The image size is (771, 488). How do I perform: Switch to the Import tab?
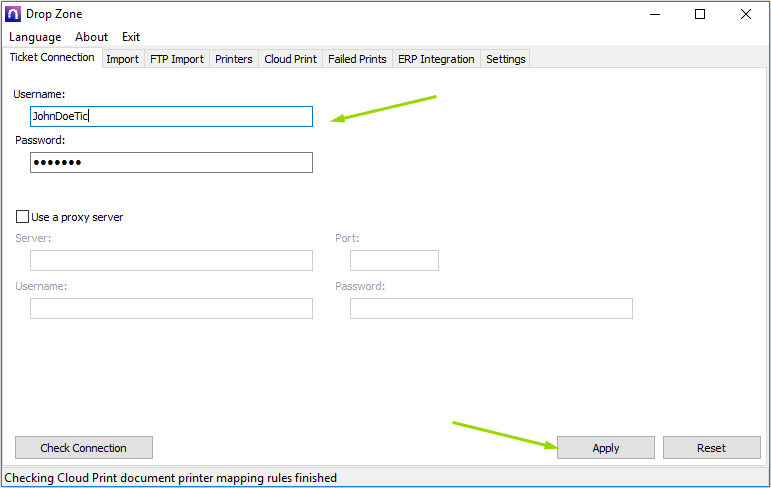click(x=122, y=59)
